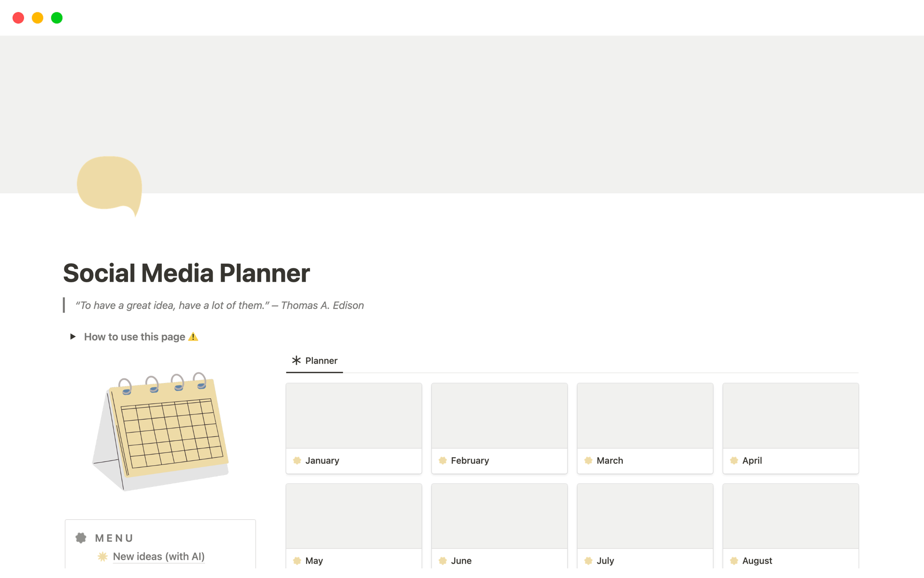This screenshot has height=578, width=924.
Task: Click the flower icon beside June
Action: click(443, 561)
